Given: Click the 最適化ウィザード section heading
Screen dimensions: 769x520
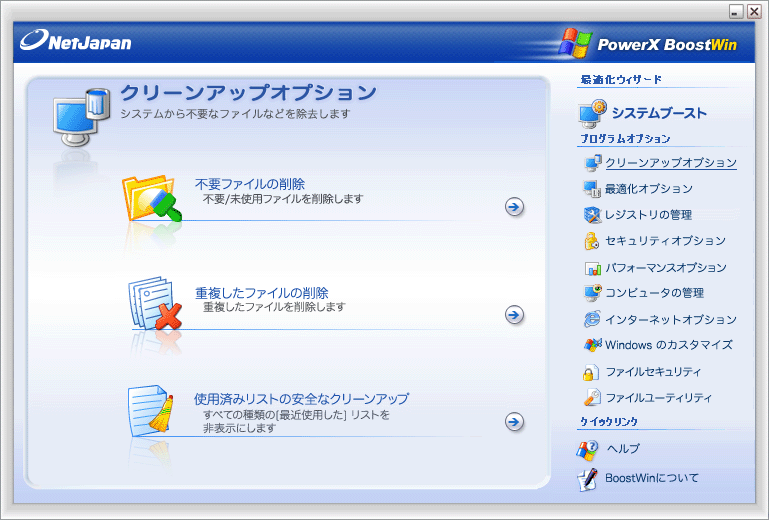Looking at the screenshot, I should coord(621,79).
